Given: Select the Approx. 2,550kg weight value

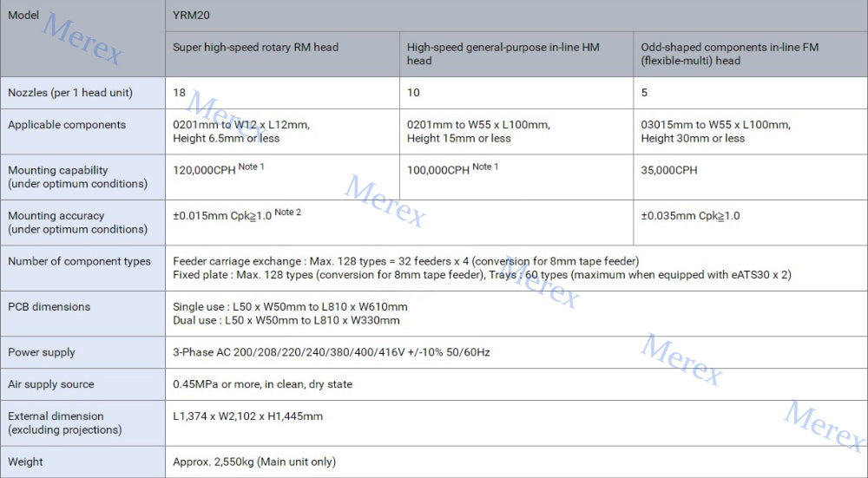Looking at the screenshot, I should pyautogui.click(x=254, y=462).
